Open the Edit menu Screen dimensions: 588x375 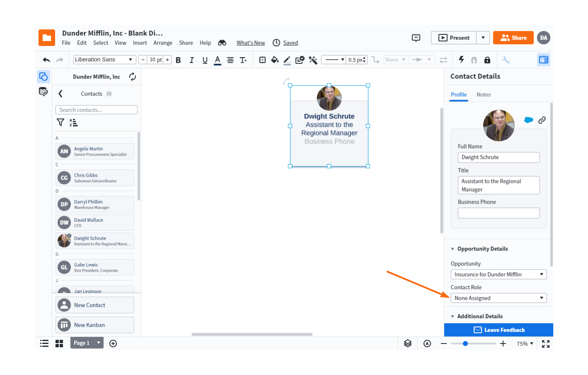(x=82, y=43)
